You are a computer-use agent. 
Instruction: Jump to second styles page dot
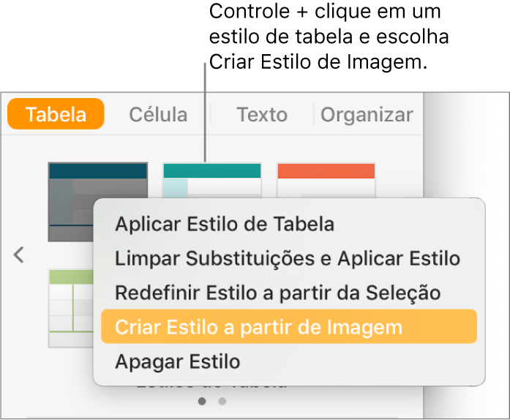pos(222,401)
